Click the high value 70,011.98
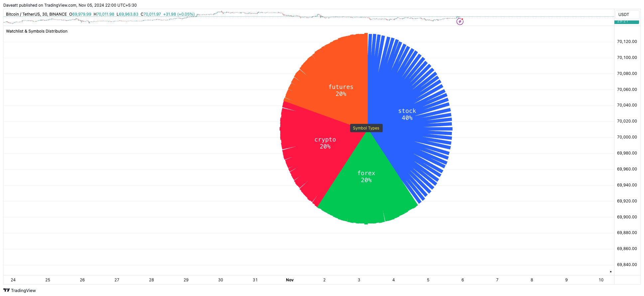Viewport: 644px width, 296px height. click(105, 14)
